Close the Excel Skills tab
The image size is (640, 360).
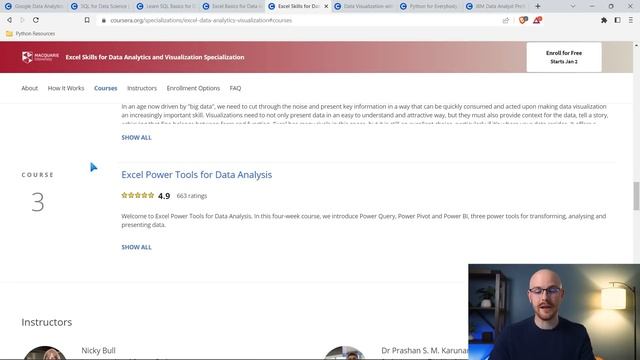point(326,6)
